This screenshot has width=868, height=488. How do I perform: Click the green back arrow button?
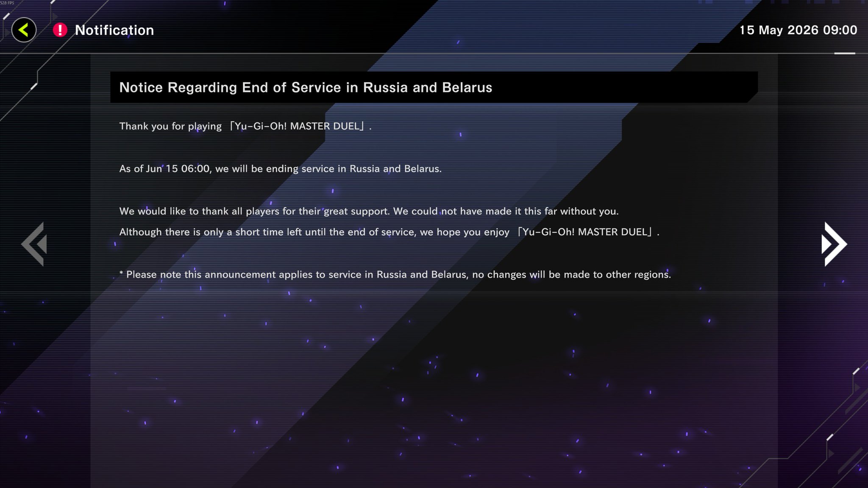(24, 30)
